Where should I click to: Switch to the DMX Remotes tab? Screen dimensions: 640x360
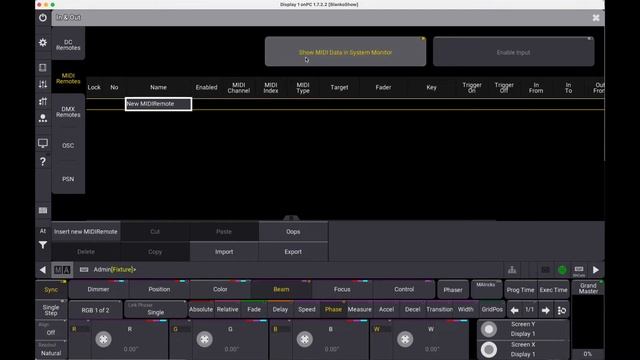68,111
